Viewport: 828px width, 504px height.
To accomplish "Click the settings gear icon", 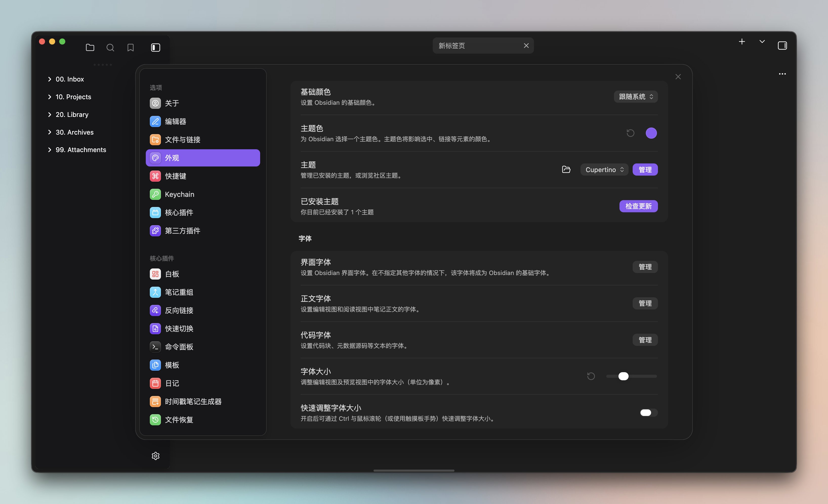I will (155, 456).
